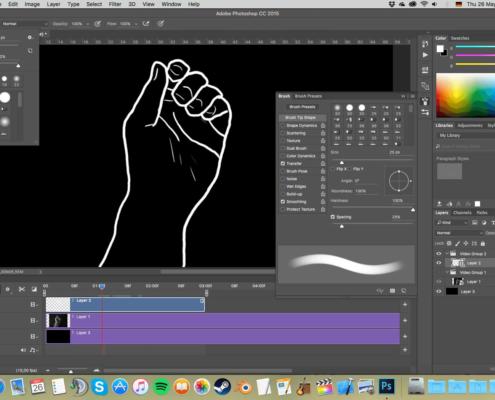Open the filmstrip menu for Layer 0 track
The height and width of the screenshot is (400, 495).
[34, 336]
